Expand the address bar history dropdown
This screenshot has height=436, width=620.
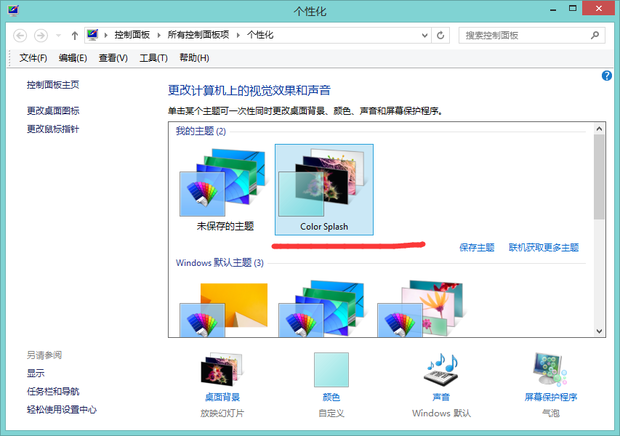423,35
